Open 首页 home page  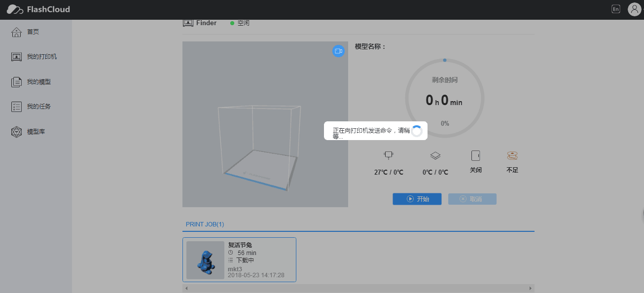coord(33,32)
